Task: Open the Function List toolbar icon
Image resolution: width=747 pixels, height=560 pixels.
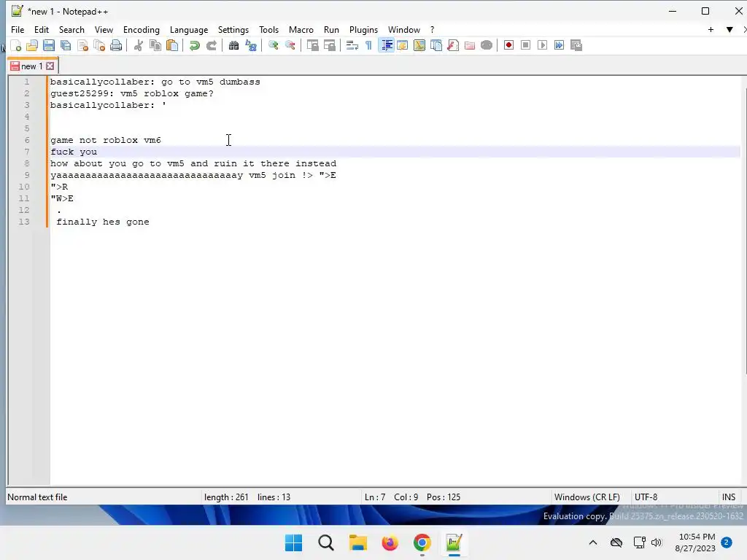Action: pos(453,45)
